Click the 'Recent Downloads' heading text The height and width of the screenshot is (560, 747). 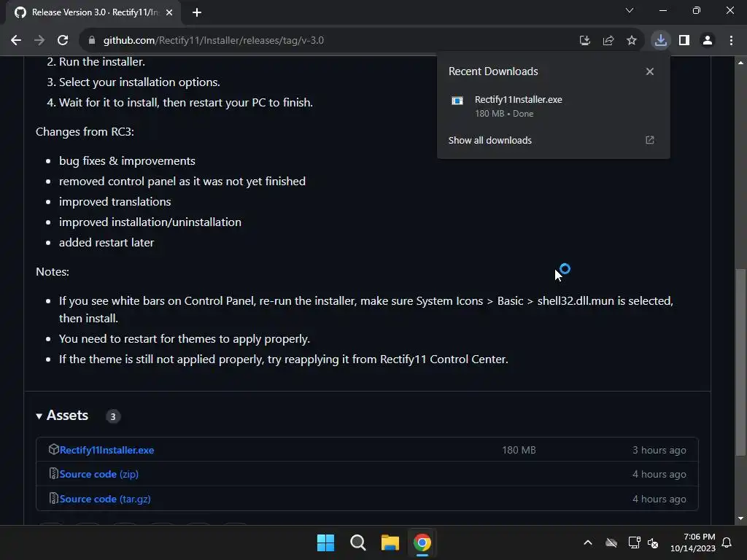tap(493, 71)
